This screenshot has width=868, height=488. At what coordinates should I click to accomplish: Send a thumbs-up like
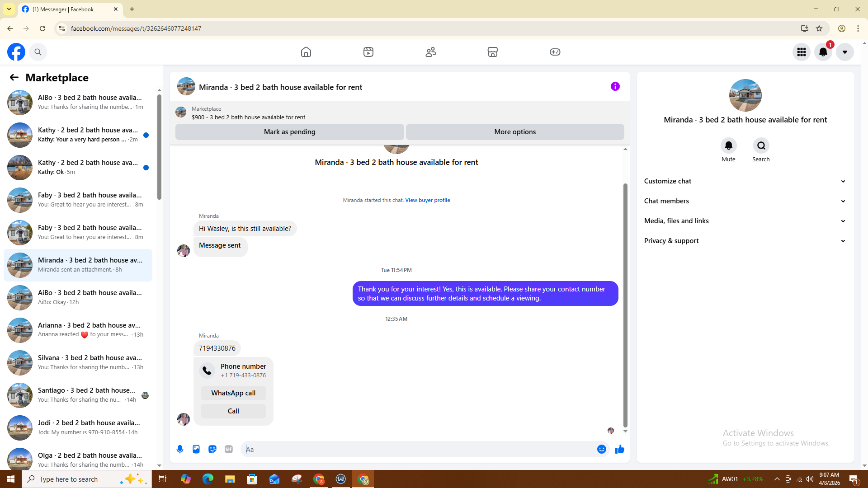click(x=619, y=449)
